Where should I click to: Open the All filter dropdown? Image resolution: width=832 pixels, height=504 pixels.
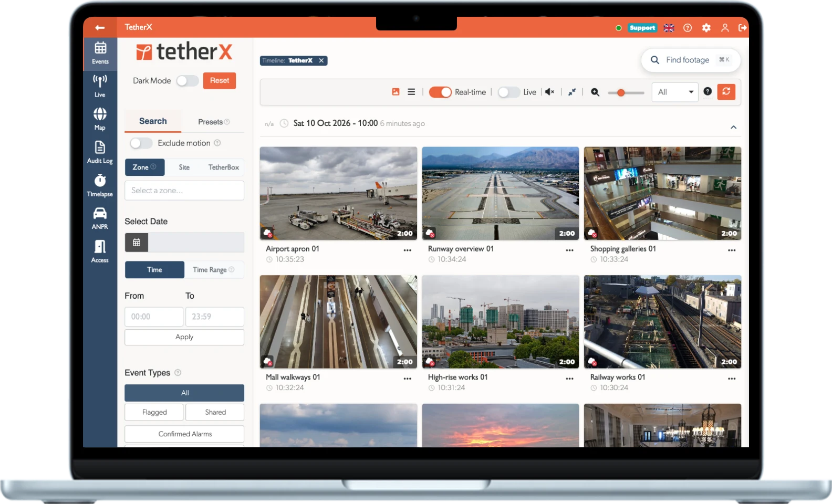point(675,92)
